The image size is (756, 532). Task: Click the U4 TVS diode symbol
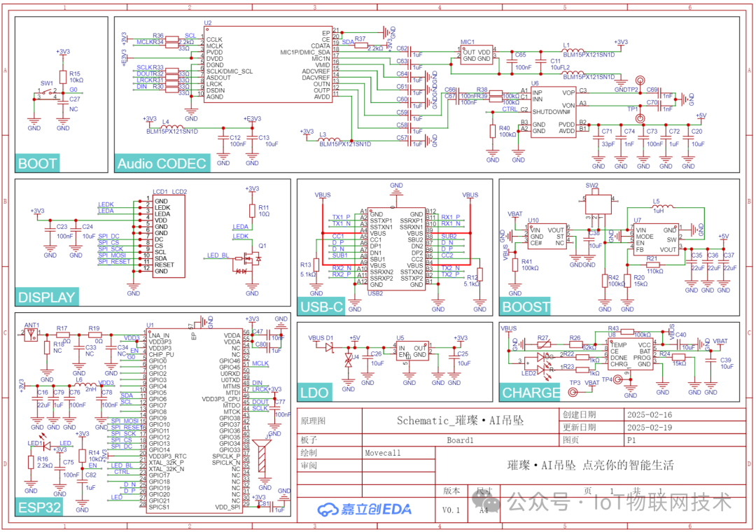tap(348, 360)
